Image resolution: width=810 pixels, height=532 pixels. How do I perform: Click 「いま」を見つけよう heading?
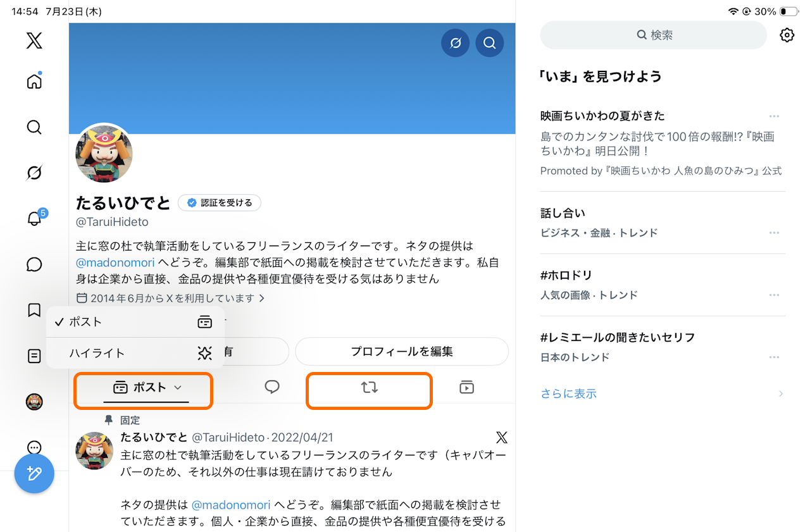601,77
